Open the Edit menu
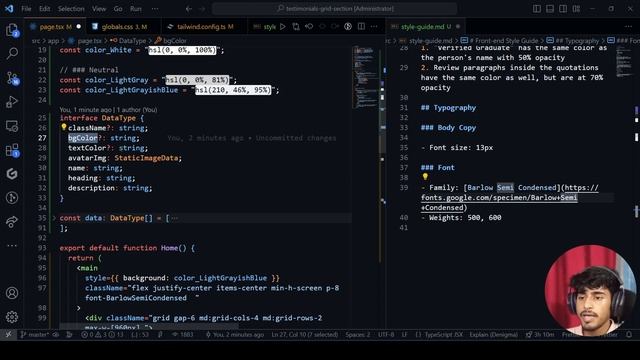 tap(44, 9)
